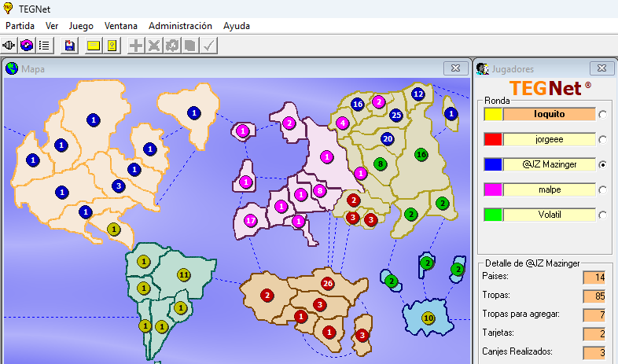618x364 pixels.
Task: Select the radio button next to @JZ Mazinger
Action: pyautogui.click(x=602, y=164)
